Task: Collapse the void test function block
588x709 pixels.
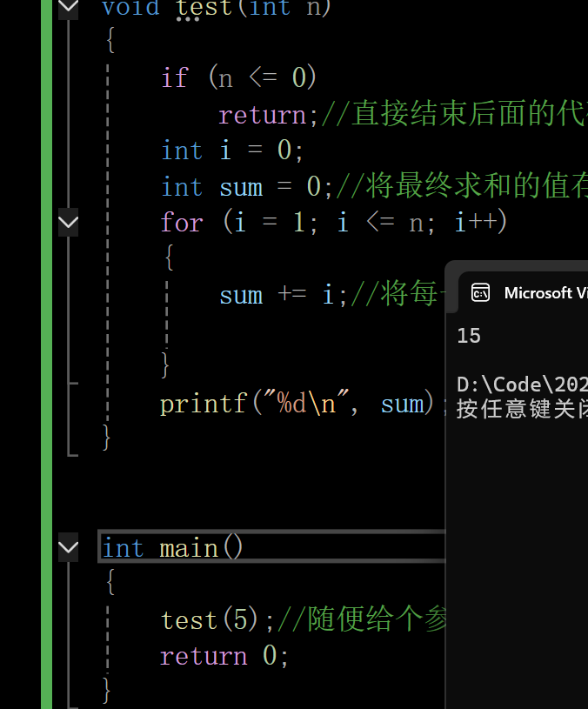Action: tap(68, 8)
